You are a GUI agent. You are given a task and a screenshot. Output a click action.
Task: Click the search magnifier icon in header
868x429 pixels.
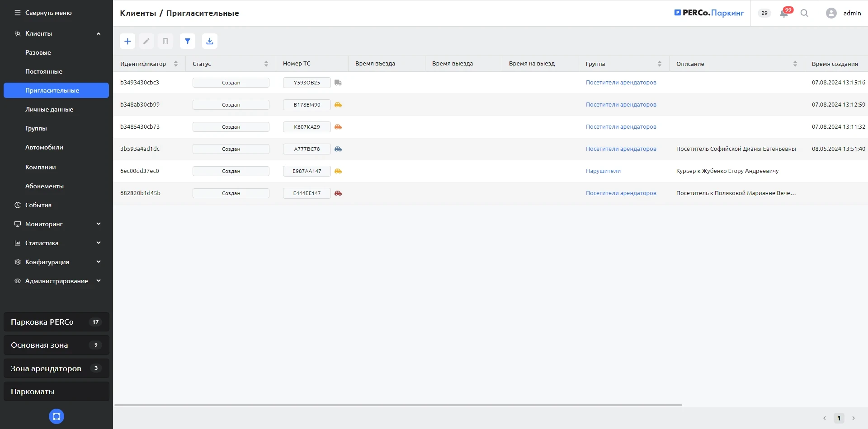tap(804, 13)
